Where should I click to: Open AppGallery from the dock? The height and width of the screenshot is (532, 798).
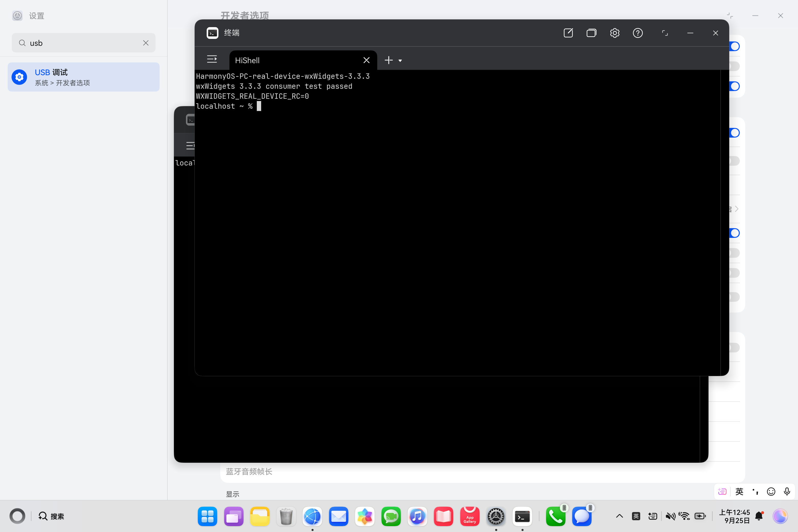(470, 516)
